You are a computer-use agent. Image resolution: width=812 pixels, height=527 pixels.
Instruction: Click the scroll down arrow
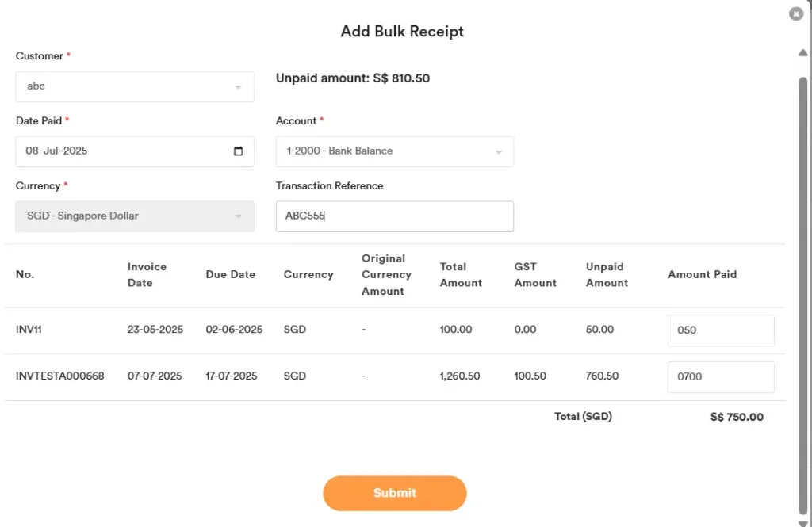click(802, 521)
